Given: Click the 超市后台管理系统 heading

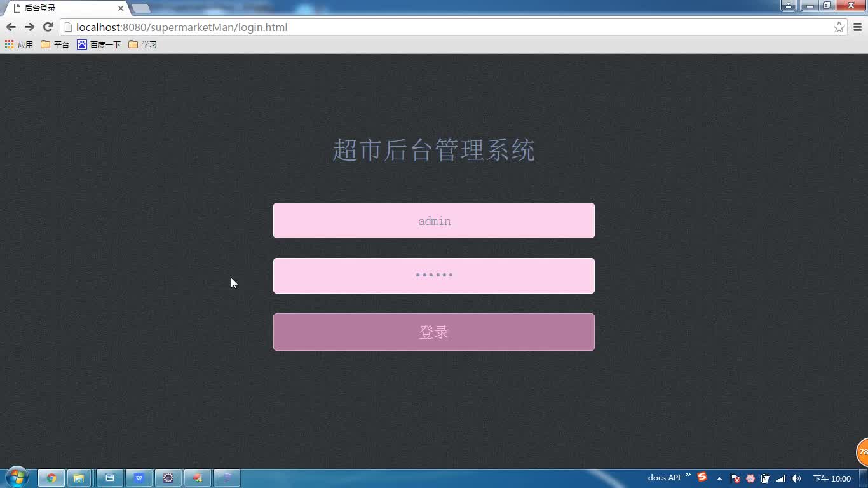Looking at the screenshot, I should click(434, 151).
